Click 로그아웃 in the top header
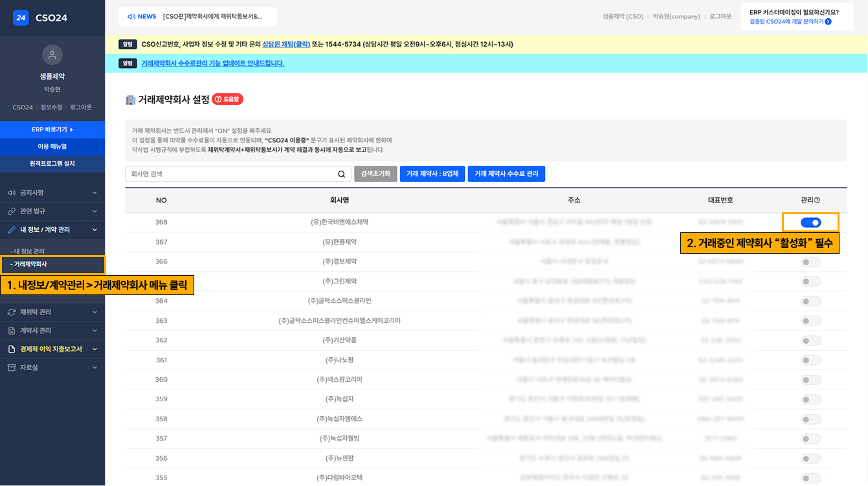868x486 pixels. pyautogui.click(x=720, y=16)
